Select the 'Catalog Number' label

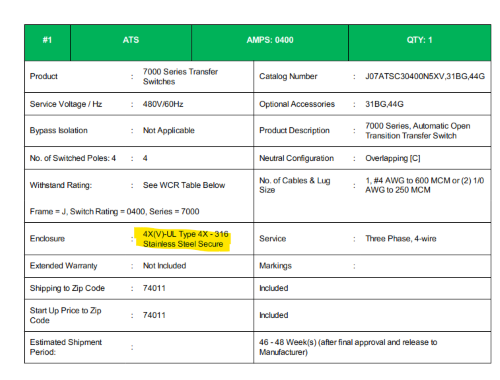[x=288, y=76]
